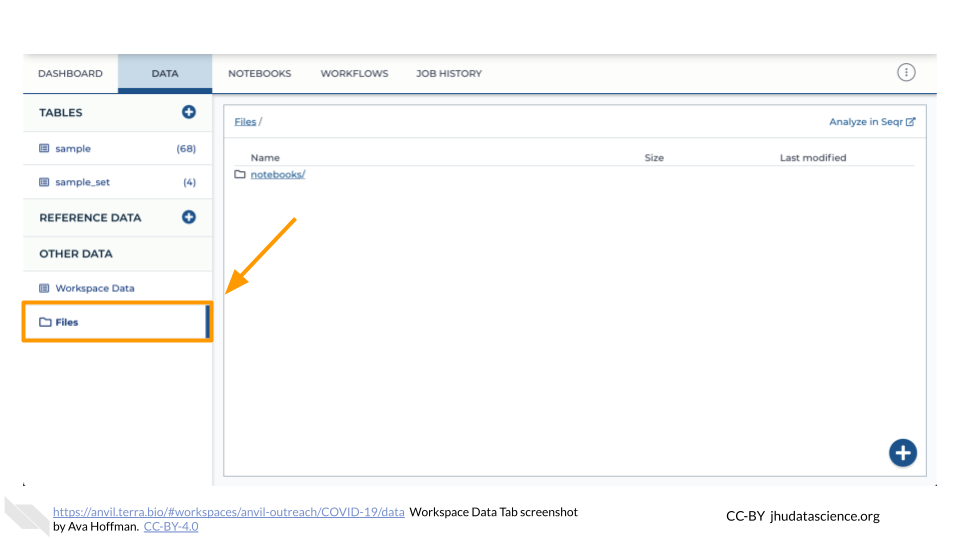Open the Notebooks tab

[x=260, y=73]
